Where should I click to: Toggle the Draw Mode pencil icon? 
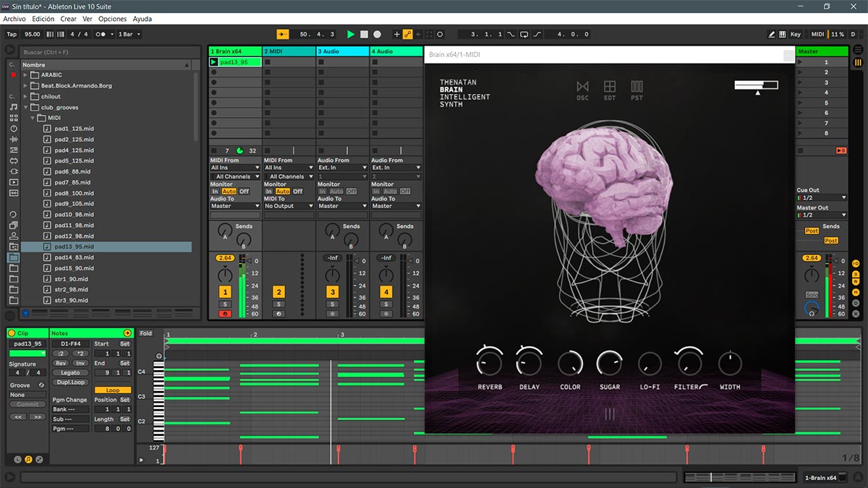[772, 34]
